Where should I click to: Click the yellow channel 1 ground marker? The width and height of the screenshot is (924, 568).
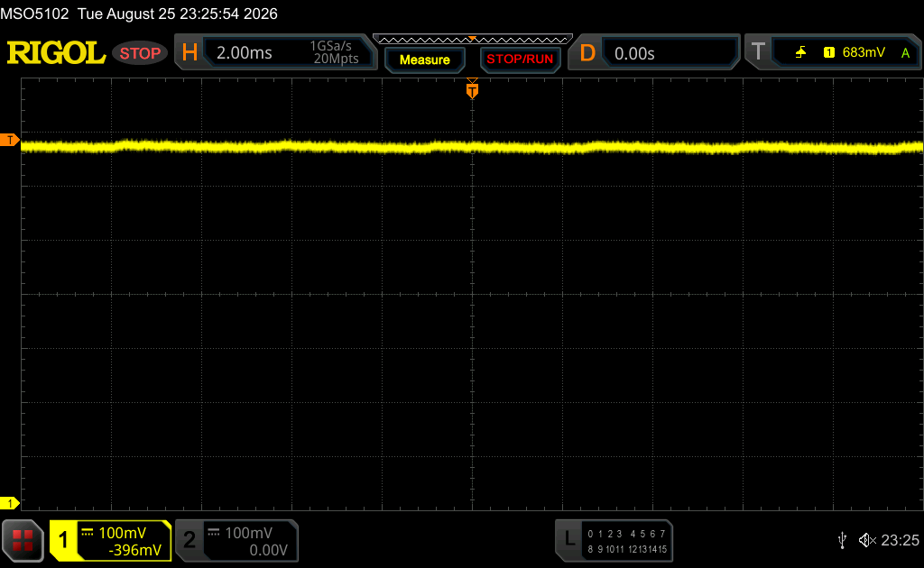click(x=9, y=503)
